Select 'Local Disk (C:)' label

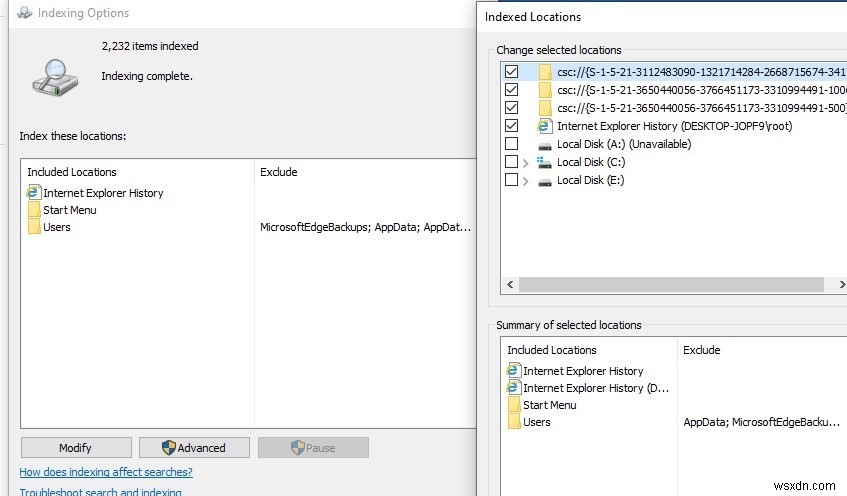point(591,162)
